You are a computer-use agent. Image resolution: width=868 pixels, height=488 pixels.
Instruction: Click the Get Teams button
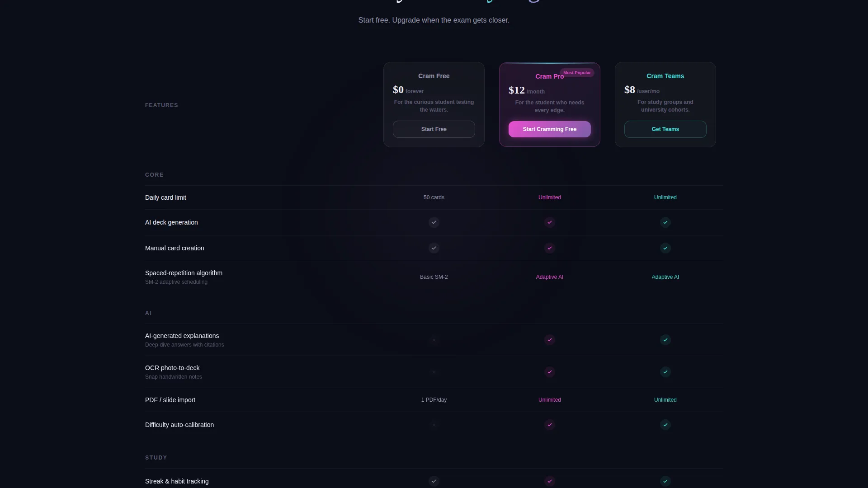(x=665, y=129)
